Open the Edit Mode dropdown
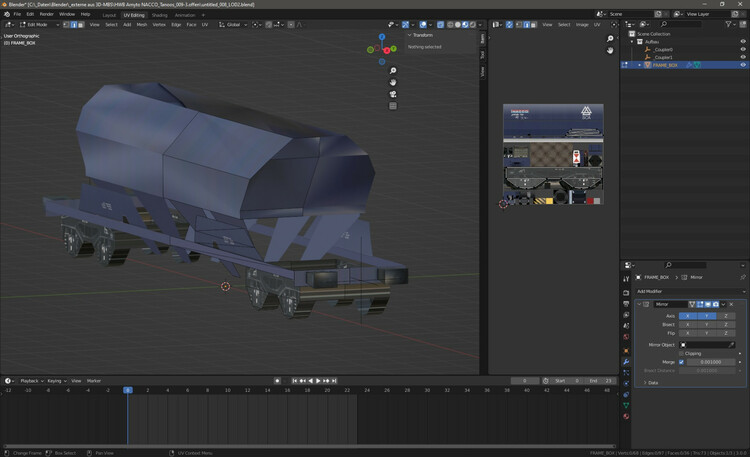The height and width of the screenshot is (457, 750). pos(39,24)
